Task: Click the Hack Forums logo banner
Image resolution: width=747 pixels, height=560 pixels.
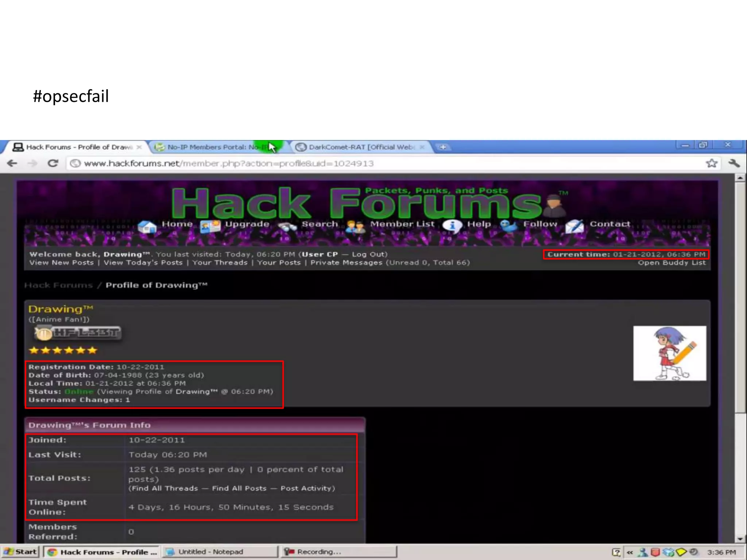Action: point(368,203)
